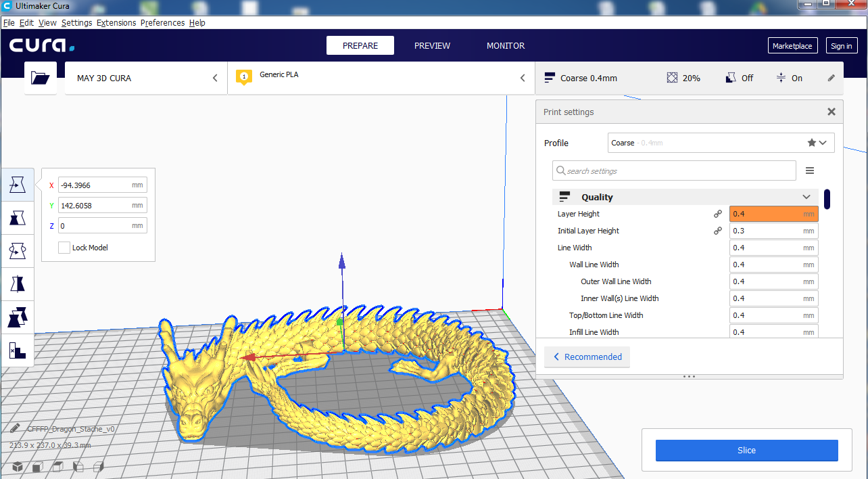Viewport: 868px width, 479px height.
Task: Open the file folder icon
Action: (x=41, y=78)
